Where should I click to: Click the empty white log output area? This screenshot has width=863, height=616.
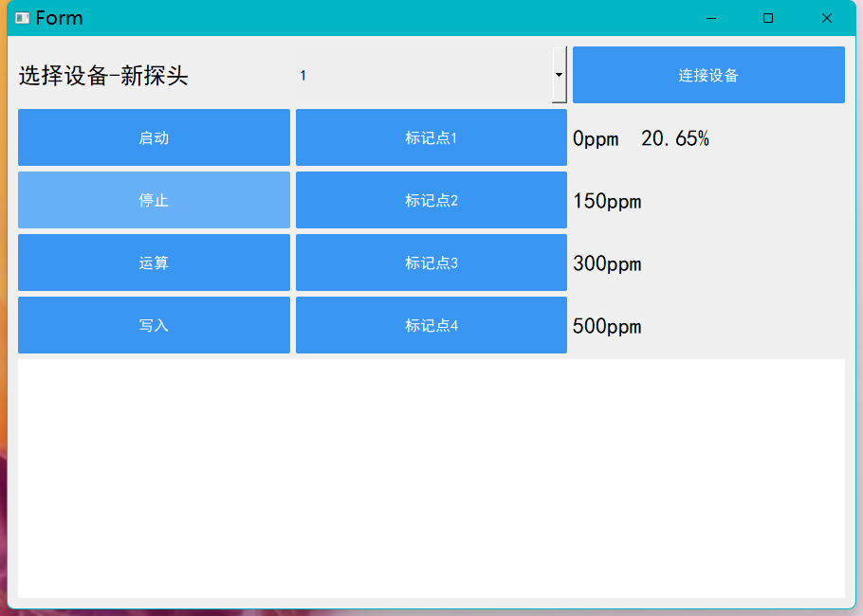(x=431, y=478)
